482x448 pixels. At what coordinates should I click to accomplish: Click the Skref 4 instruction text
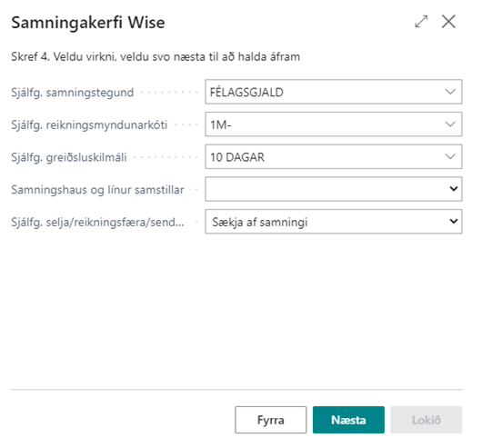(x=156, y=57)
